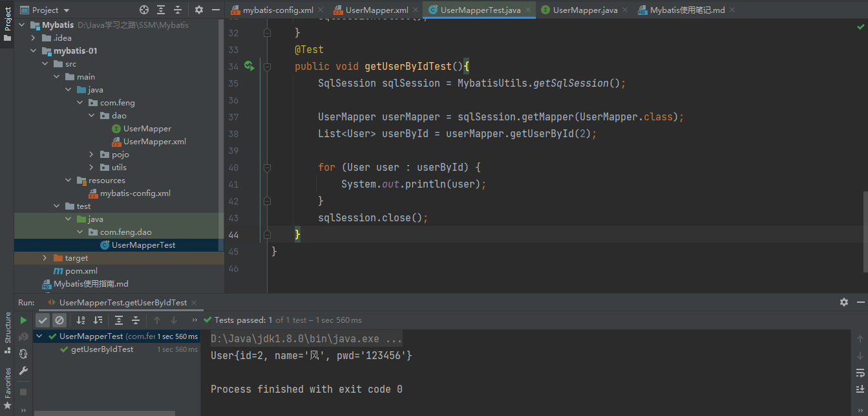Switch to the Mybatis使用笔记.md tab
The width and height of the screenshot is (868, 416).
(x=687, y=10)
